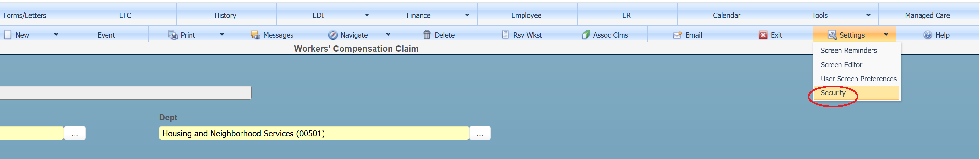Click the Dept field showing Housing and Neighborhood Services

coord(313,134)
